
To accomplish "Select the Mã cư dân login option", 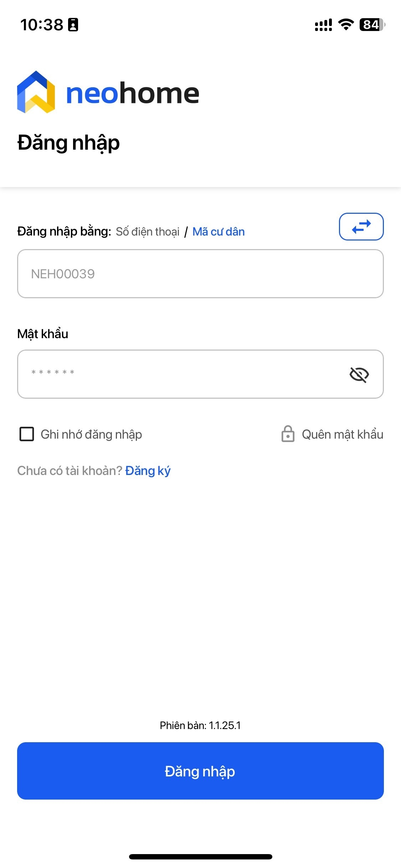I will point(219,232).
